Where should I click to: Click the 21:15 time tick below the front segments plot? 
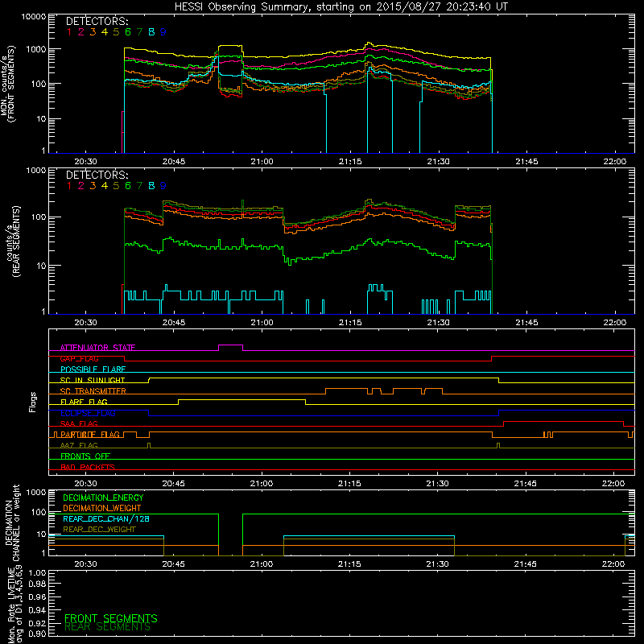click(350, 162)
